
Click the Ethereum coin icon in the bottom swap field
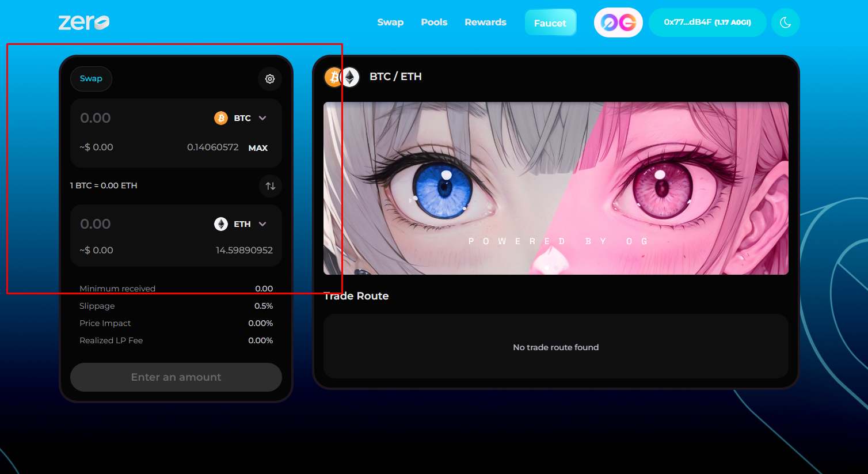point(221,224)
